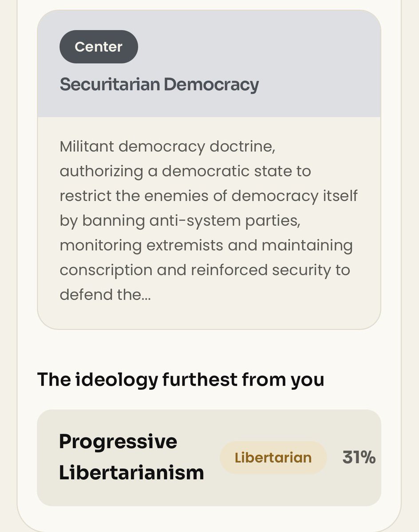Click 'The ideology furthest from you' heading

181,380
